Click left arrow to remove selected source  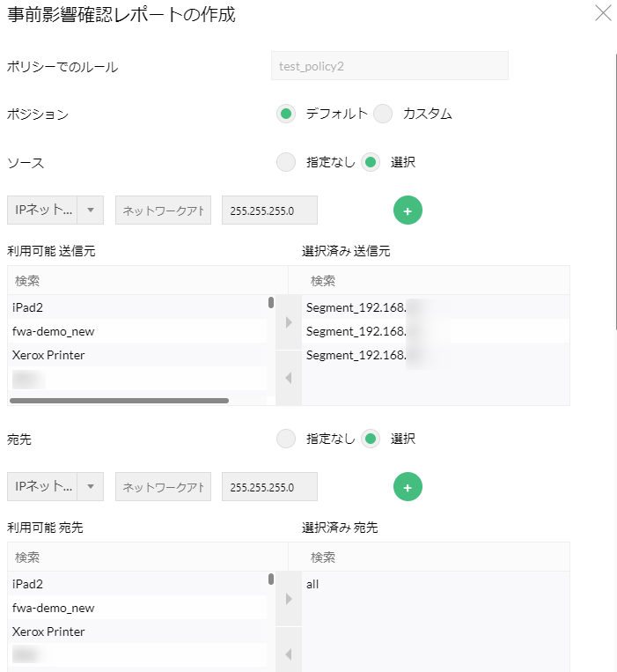(289, 378)
